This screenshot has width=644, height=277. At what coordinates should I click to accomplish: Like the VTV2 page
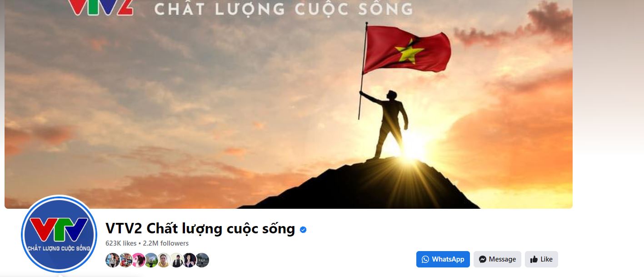(x=541, y=259)
